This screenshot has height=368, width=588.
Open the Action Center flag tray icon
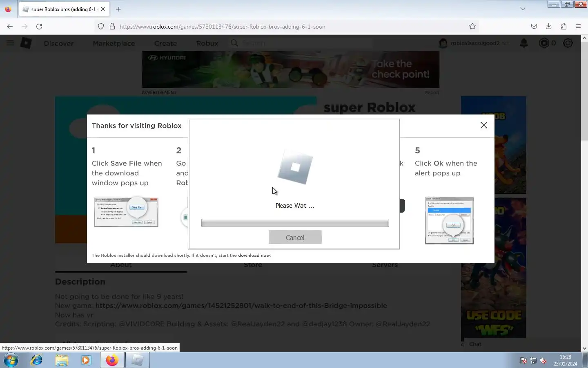[x=523, y=360]
